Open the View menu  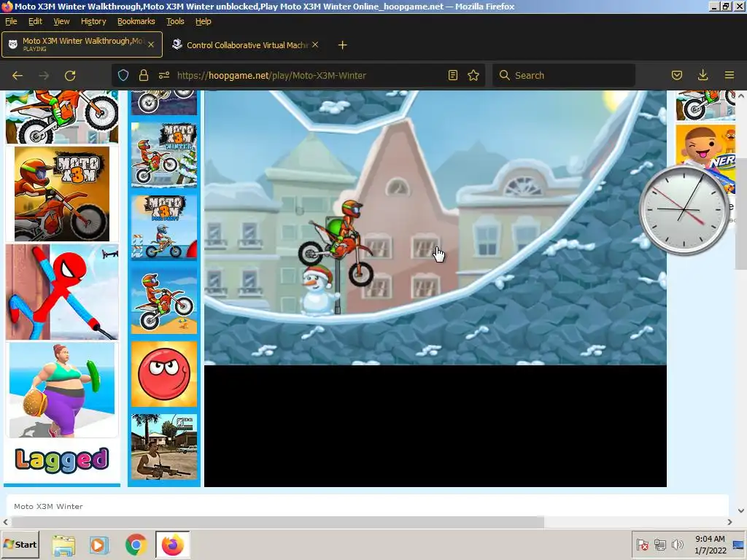(61, 21)
